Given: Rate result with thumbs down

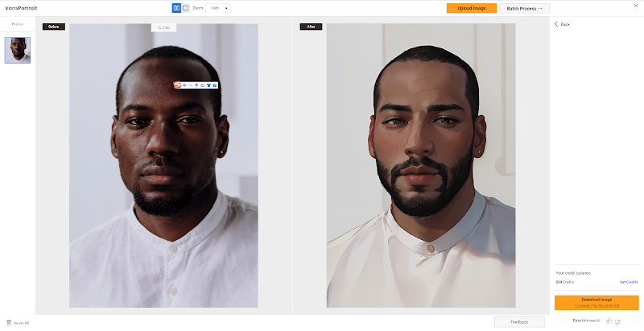Looking at the screenshot, I should click(x=617, y=321).
